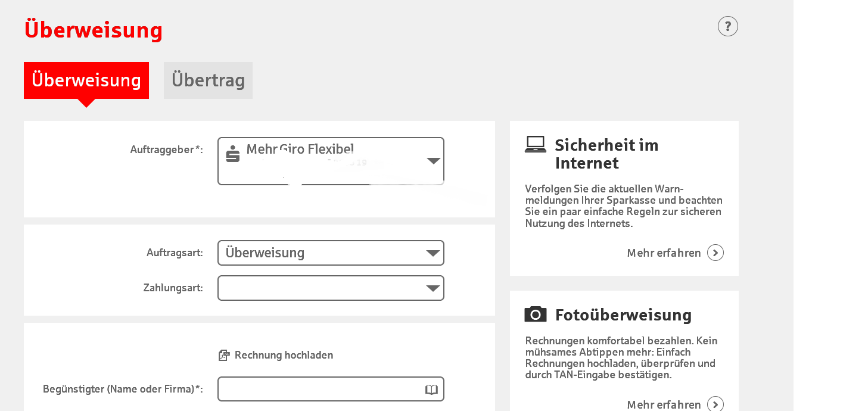Open the address book icon in Begünstigter field

[x=431, y=390]
